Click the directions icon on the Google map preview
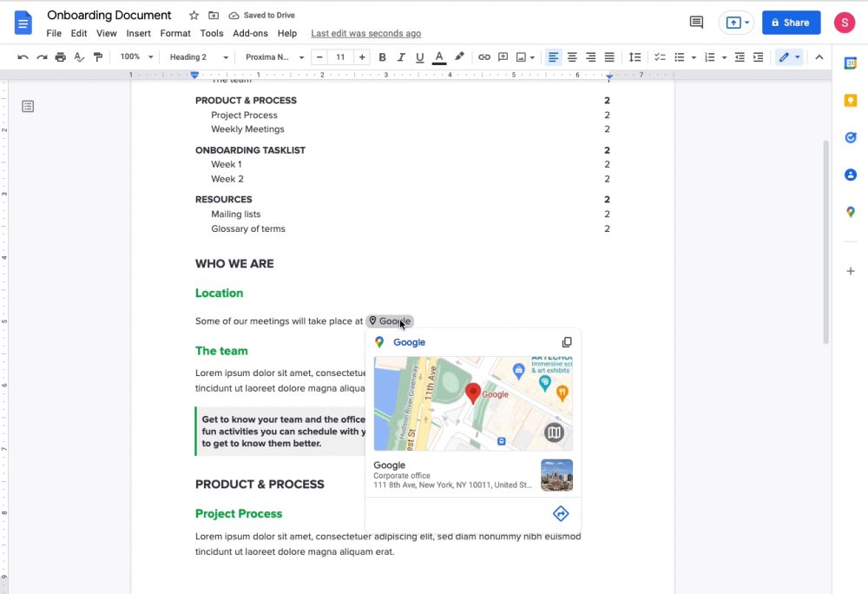This screenshot has height=594, width=868. 560,513
